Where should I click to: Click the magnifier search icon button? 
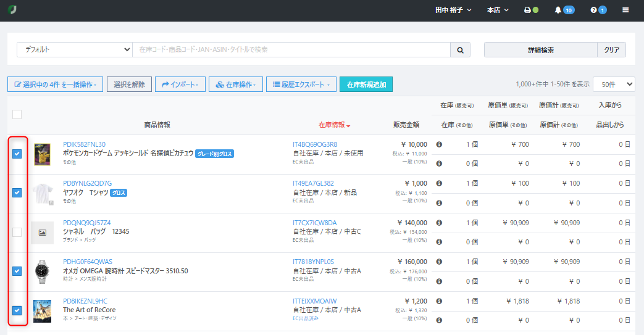[460, 50]
